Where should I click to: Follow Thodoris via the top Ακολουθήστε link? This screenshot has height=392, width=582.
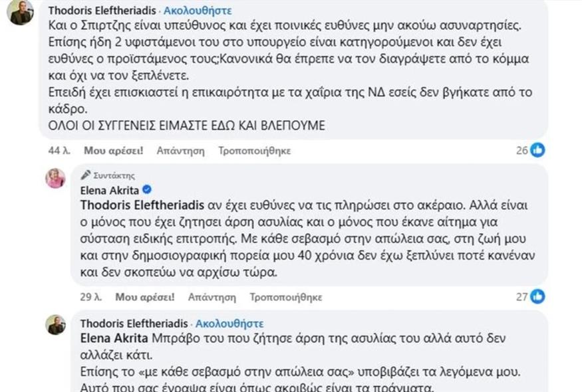(x=198, y=11)
